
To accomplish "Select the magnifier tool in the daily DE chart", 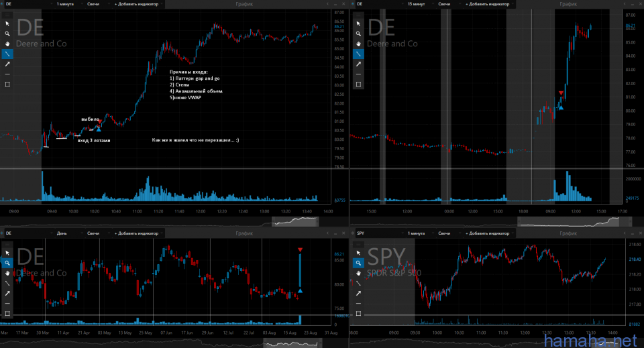I will 7,263.
